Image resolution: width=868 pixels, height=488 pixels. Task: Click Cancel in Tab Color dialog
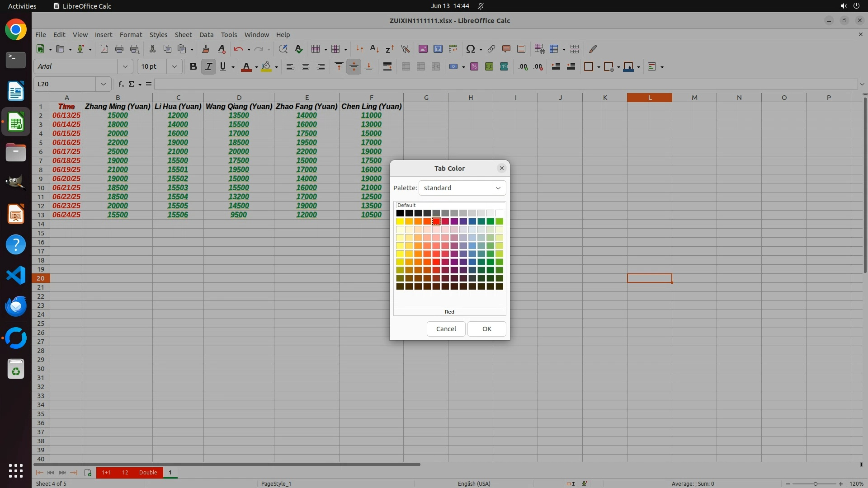[446, 329]
